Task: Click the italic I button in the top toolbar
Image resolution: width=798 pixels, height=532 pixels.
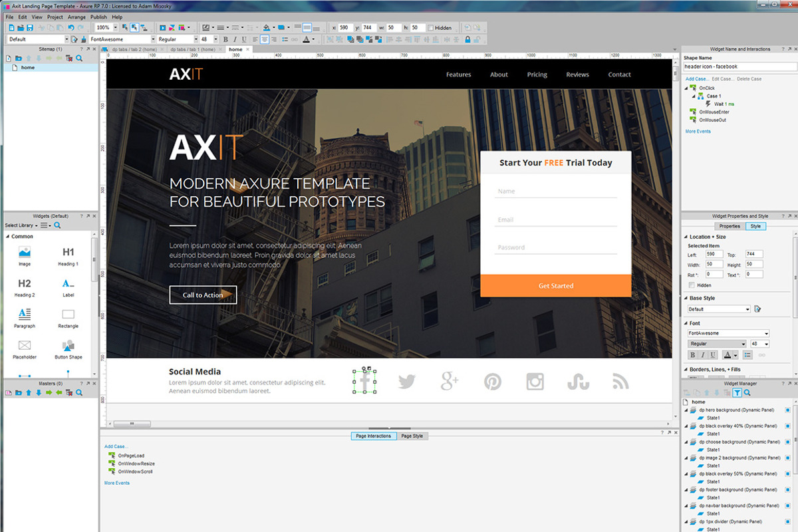Action: 235,39
